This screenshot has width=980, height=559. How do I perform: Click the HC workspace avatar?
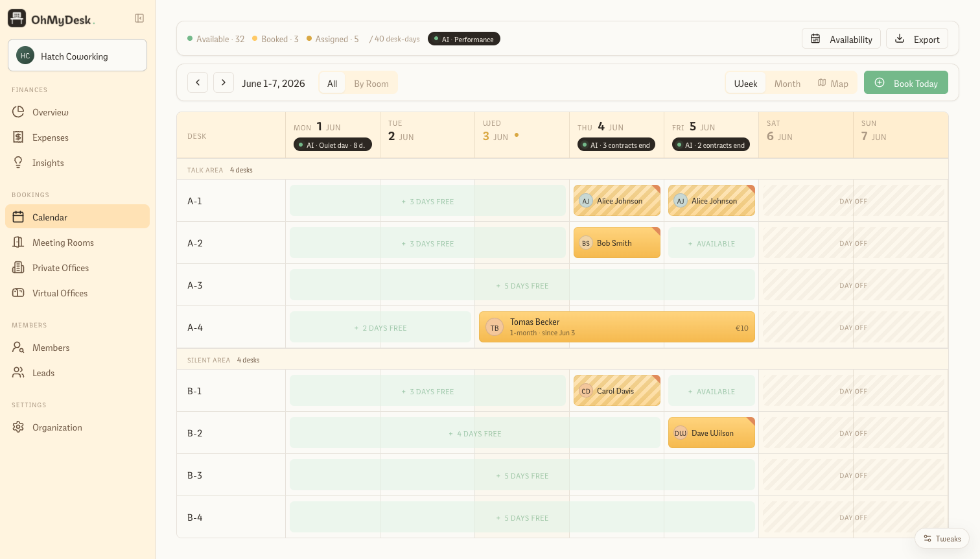(25, 56)
